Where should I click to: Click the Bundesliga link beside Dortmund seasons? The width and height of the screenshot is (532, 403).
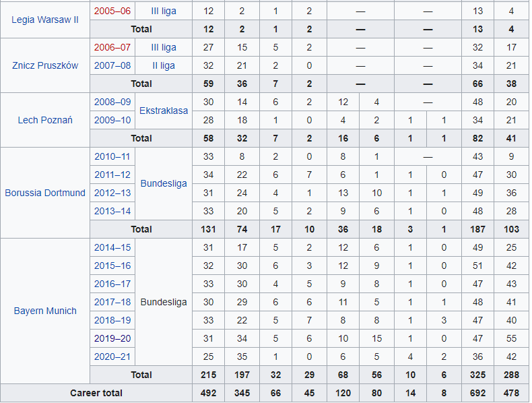[x=164, y=184]
